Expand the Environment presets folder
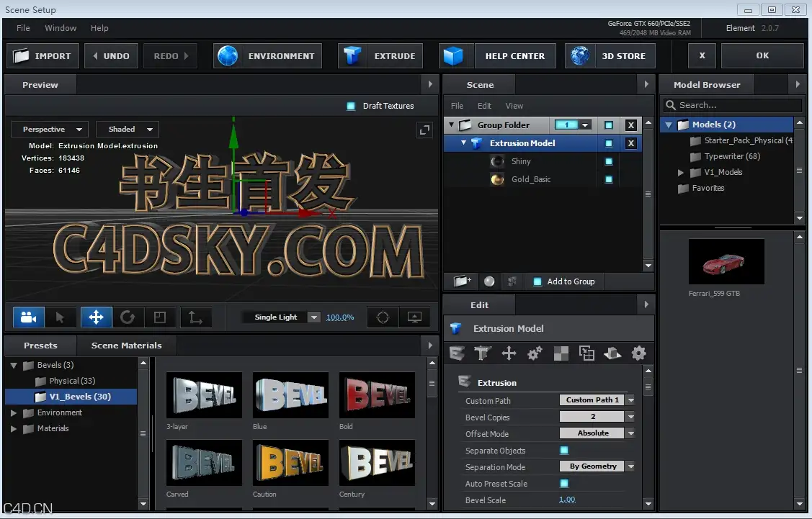Viewport: 812px width, 519px height. [14, 413]
